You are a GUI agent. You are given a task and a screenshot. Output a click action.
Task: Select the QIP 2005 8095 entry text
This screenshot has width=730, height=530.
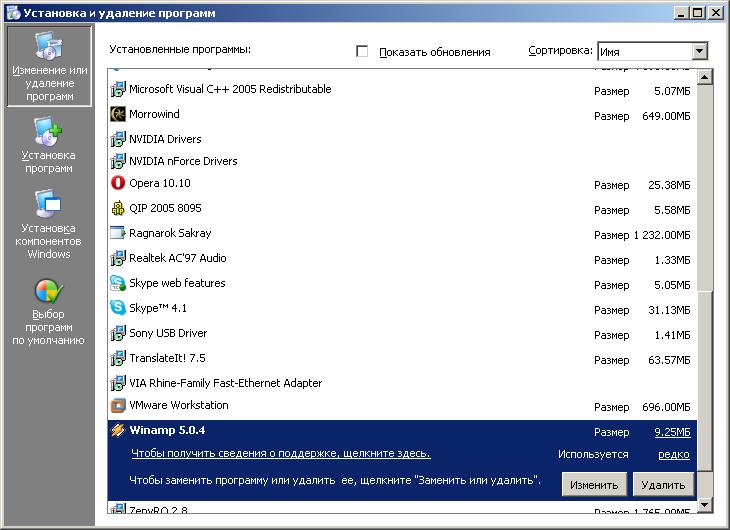[165, 208]
